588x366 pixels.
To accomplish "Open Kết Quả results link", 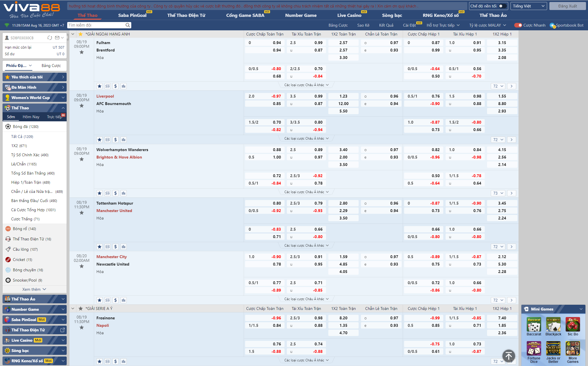I will click(x=386, y=25).
